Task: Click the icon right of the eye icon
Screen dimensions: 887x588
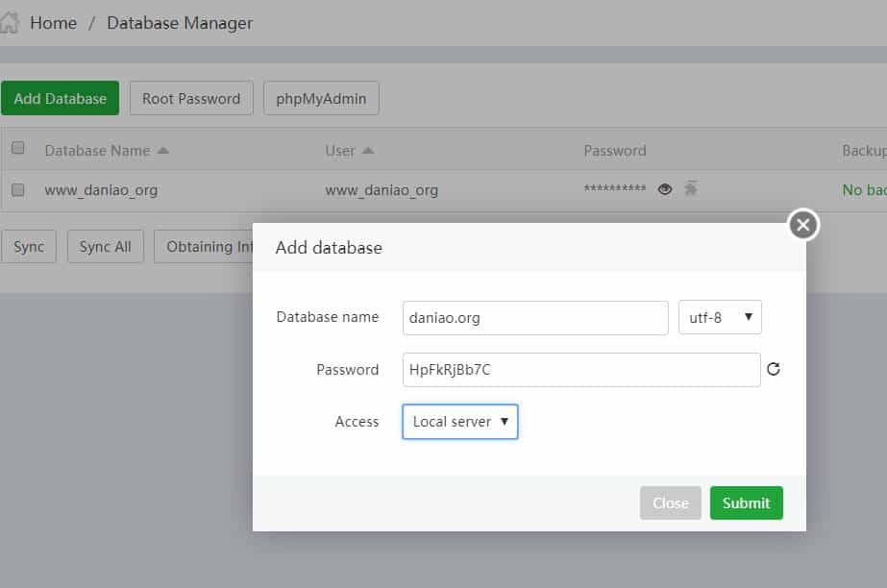Action: click(690, 189)
